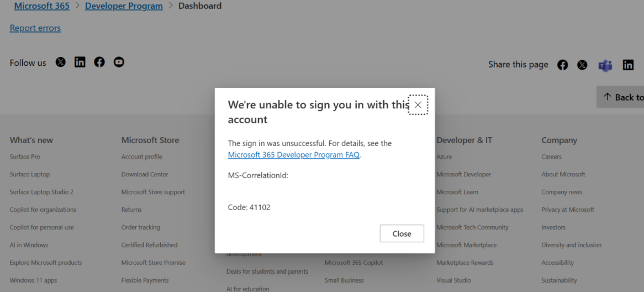Viewport: 644px width, 292px height.
Task: Share this page via Microsoft Teams
Action: click(605, 65)
